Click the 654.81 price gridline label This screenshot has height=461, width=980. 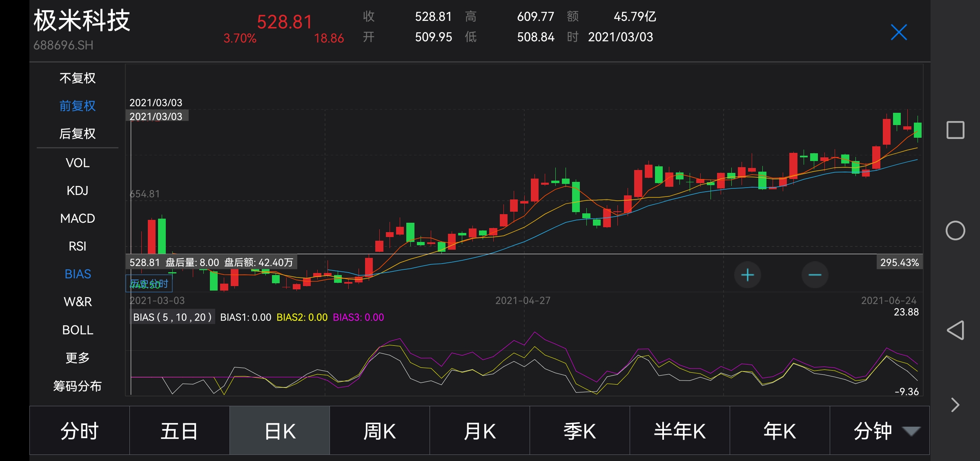coord(145,194)
